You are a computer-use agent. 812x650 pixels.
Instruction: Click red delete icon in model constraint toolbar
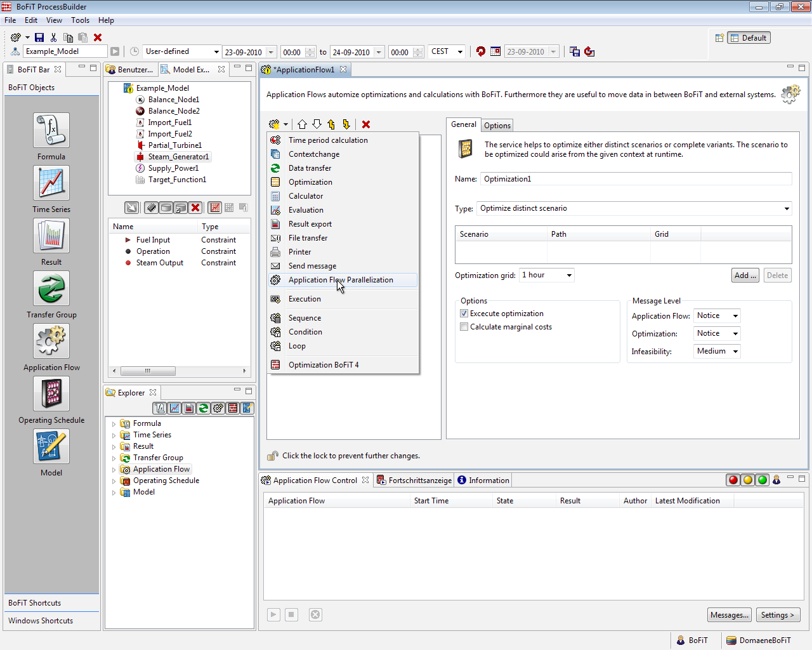coord(195,208)
